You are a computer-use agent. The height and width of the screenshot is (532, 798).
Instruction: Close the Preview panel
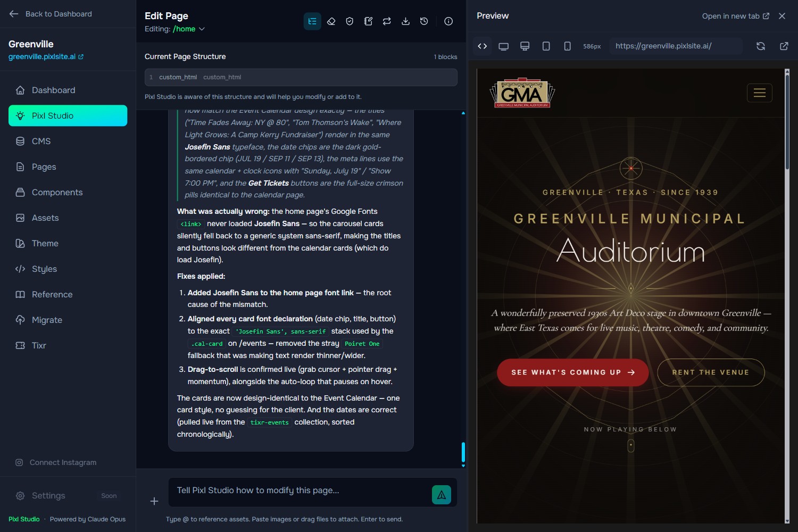tap(782, 16)
